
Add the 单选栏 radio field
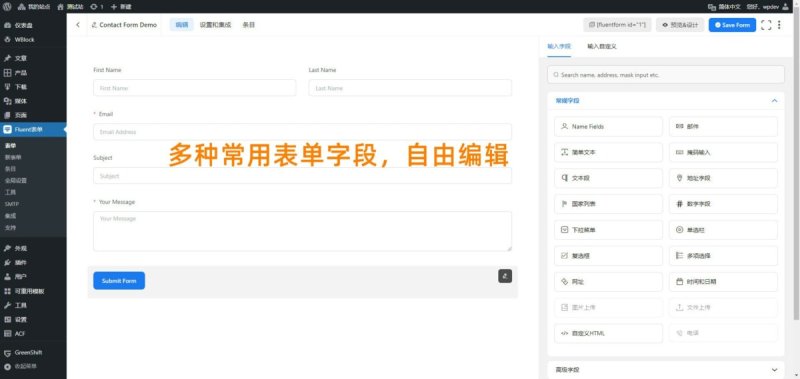[x=723, y=230]
